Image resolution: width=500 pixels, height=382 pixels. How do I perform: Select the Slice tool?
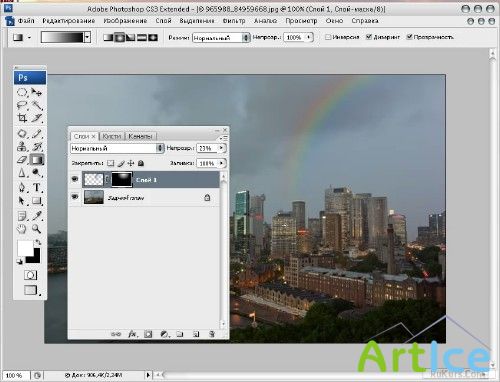37,118
